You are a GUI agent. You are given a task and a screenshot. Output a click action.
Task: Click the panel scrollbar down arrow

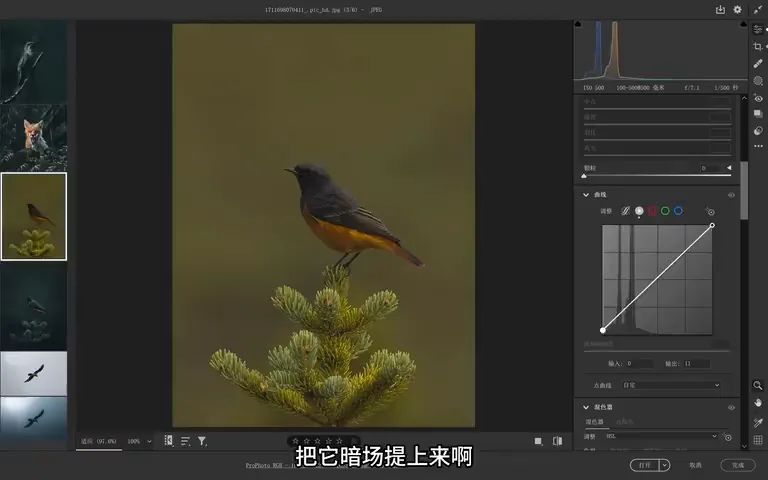tap(744, 446)
